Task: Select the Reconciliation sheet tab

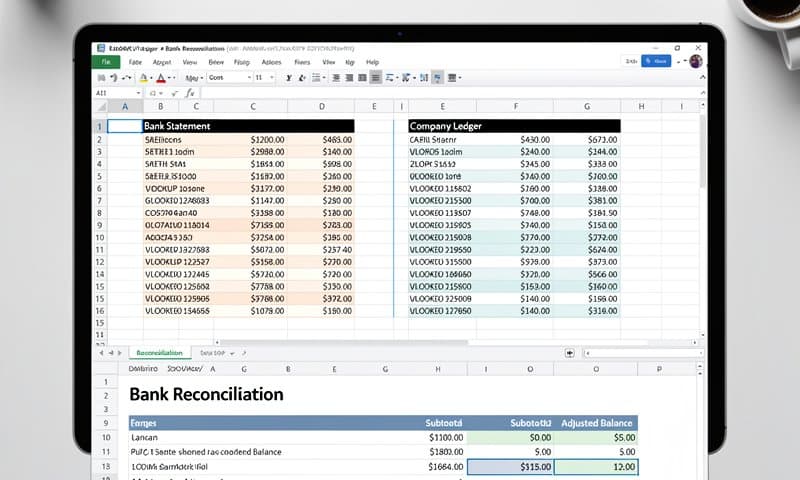Action: [159, 353]
